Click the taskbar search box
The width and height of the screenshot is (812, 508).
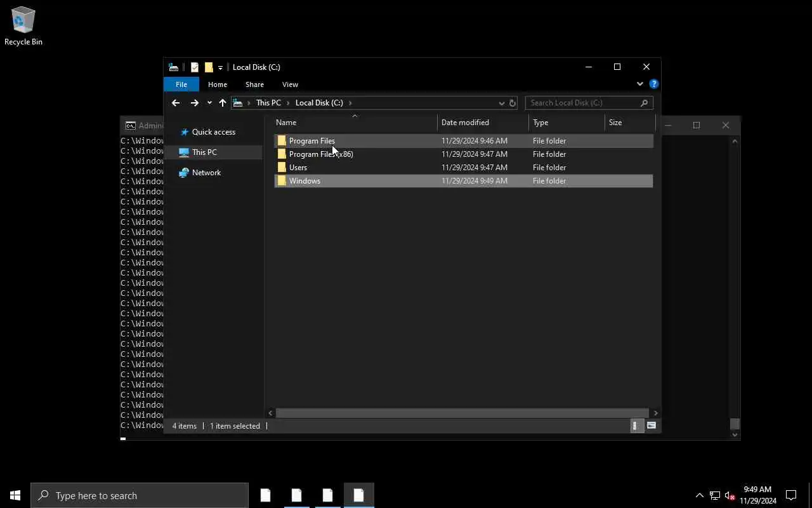[140, 495]
